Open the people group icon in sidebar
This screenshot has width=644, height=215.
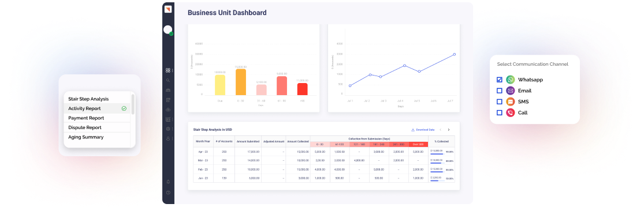pyautogui.click(x=167, y=90)
